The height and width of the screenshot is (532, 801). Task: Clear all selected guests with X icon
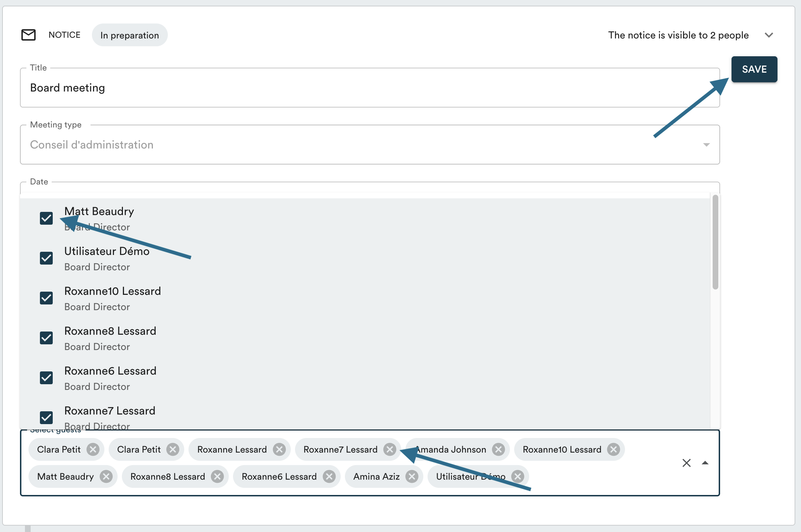(686, 463)
